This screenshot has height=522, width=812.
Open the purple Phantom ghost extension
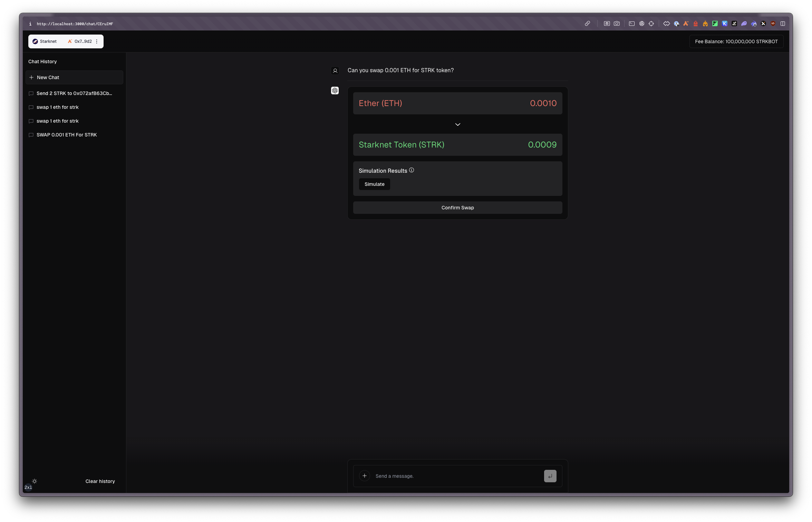744,23
